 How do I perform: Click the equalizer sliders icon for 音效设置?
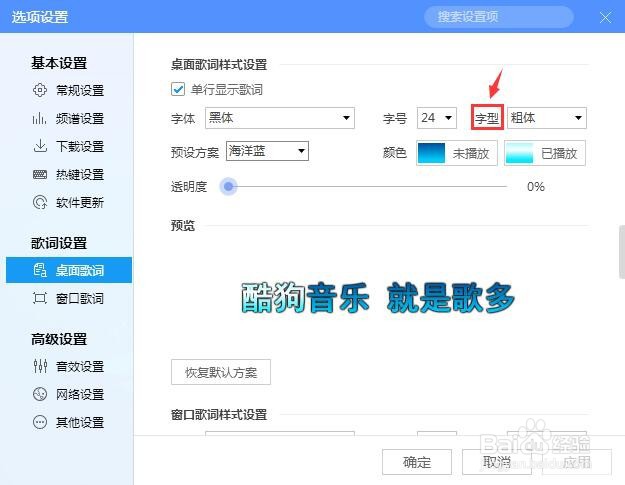pyautogui.click(x=40, y=366)
